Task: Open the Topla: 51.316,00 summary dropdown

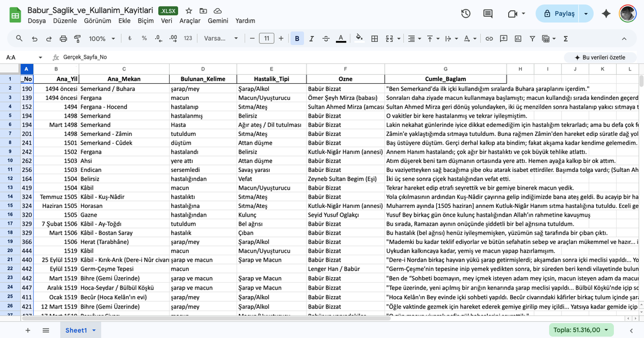Action: [x=582, y=330]
